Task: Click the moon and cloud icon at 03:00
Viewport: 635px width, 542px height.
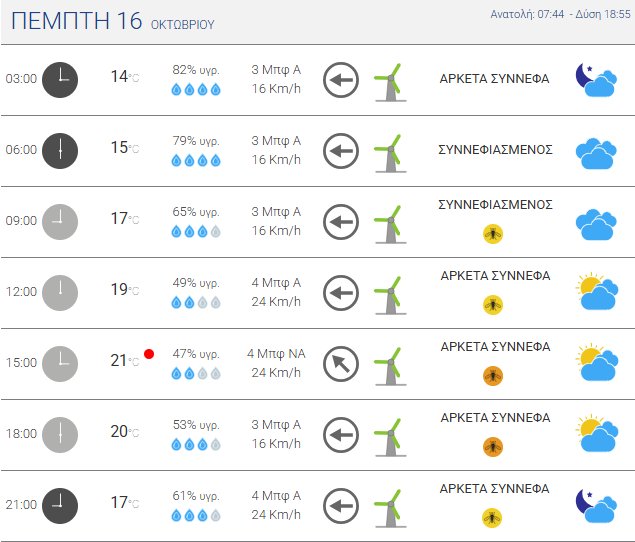Action: click(x=595, y=79)
